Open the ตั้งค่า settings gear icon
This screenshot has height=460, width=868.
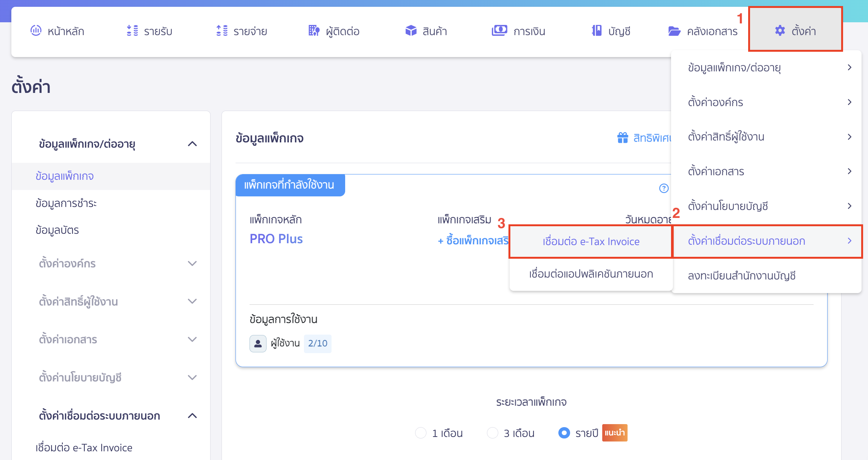pos(780,31)
